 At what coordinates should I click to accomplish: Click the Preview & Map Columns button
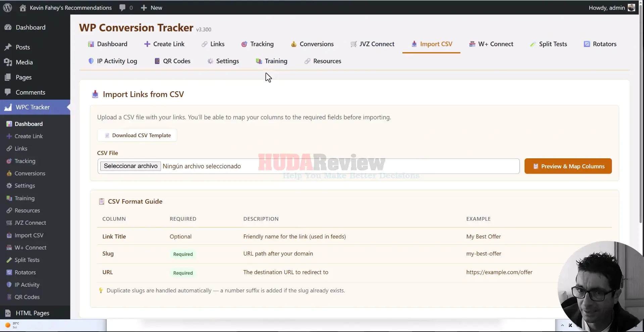[x=568, y=166]
